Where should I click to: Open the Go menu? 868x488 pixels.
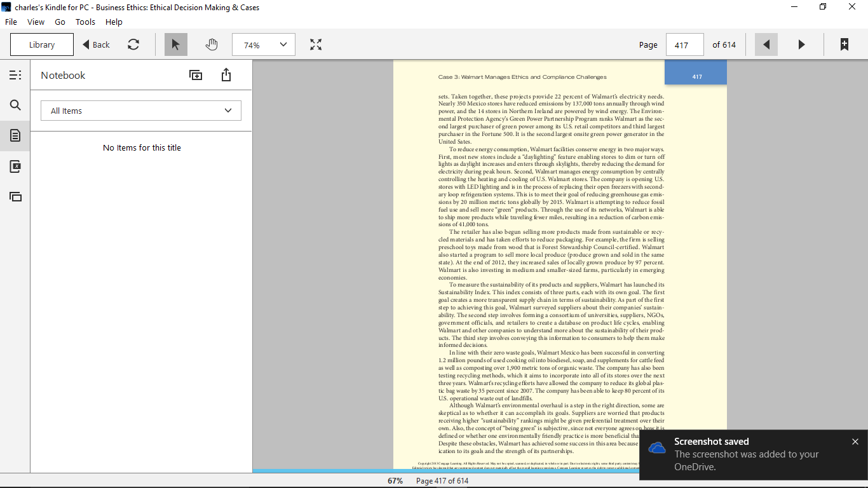(x=60, y=22)
